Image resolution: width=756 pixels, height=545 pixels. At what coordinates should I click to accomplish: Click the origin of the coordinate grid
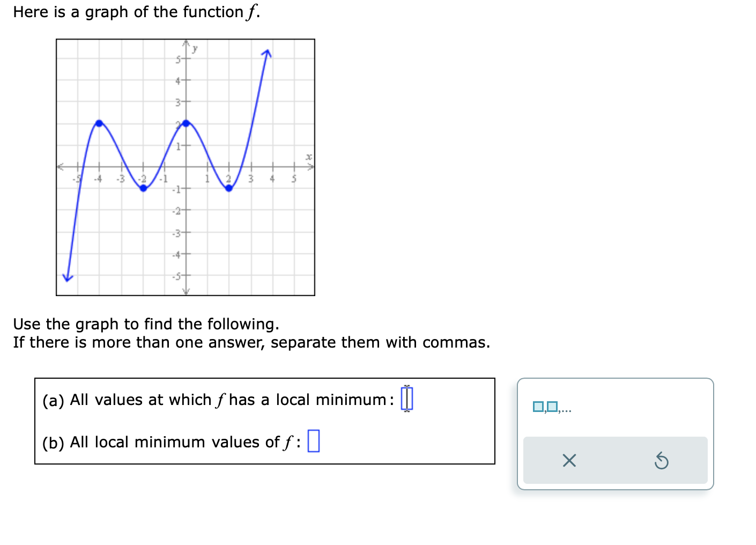186,166
